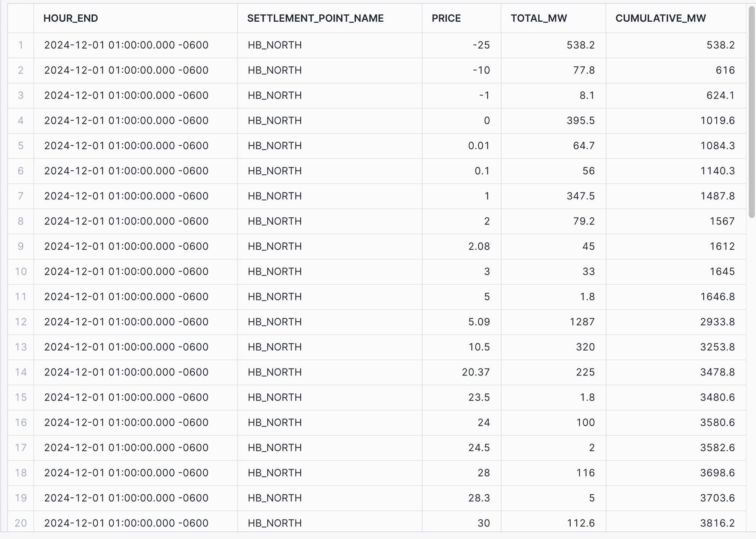Click HB_NORTH cell in row 10
The width and height of the screenshot is (756, 539).
[x=275, y=271]
